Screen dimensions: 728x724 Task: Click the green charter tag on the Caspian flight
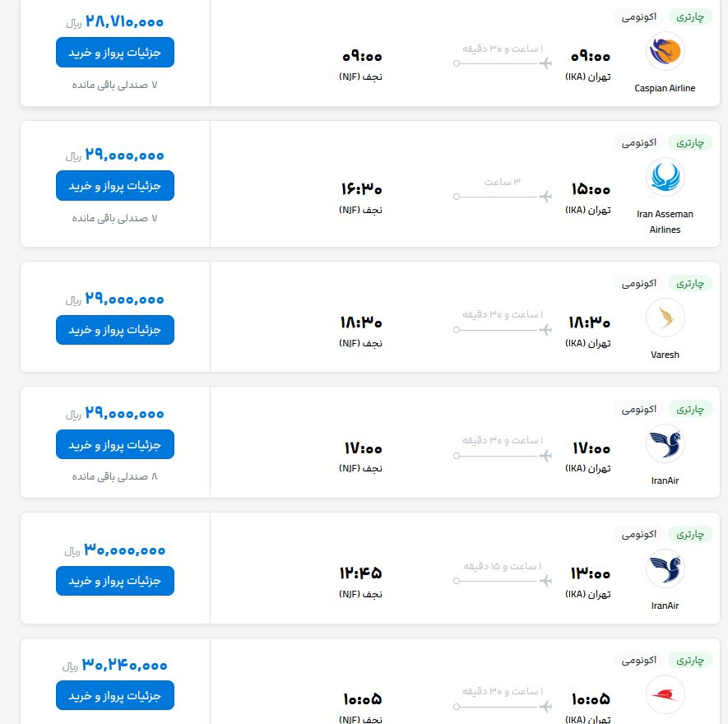pos(690,17)
